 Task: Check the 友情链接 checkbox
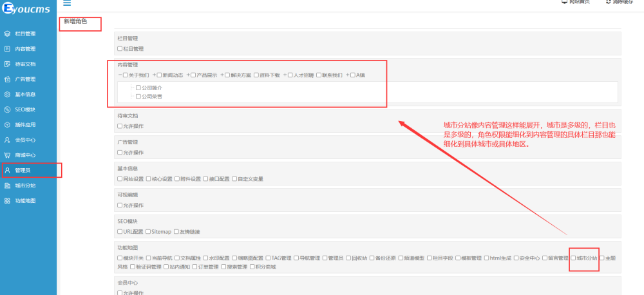coord(176,232)
